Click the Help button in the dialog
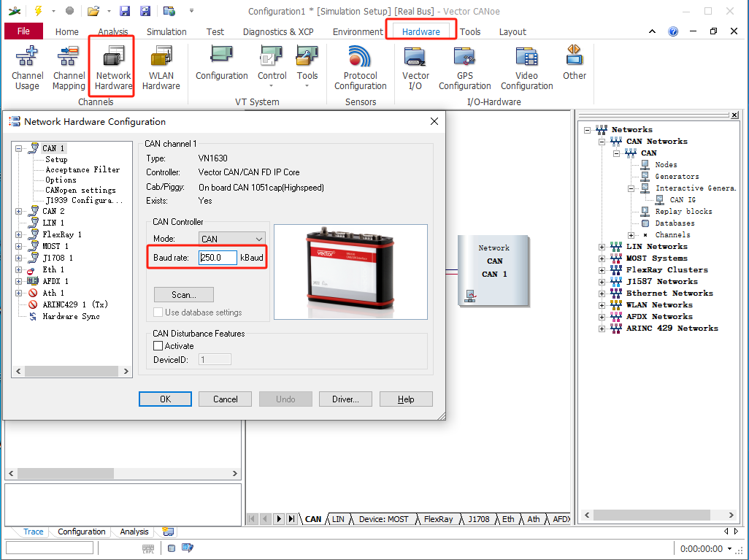The height and width of the screenshot is (560, 749). pyautogui.click(x=406, y=399)
